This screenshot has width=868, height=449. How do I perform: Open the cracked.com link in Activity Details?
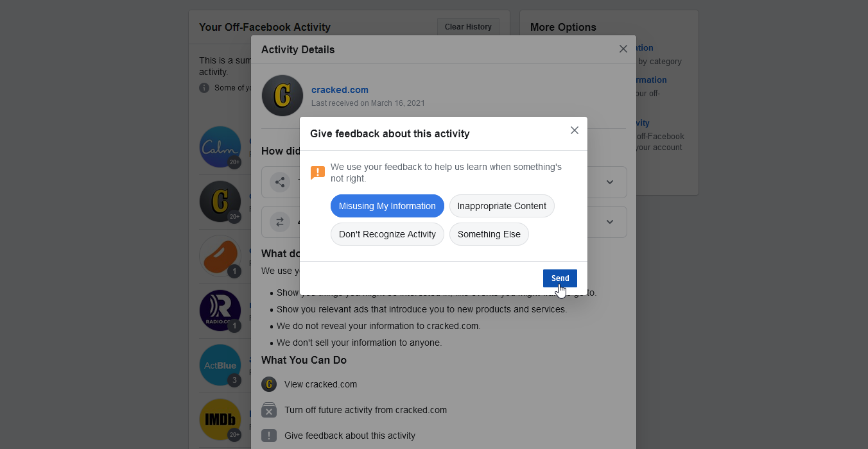coord(340,90)
